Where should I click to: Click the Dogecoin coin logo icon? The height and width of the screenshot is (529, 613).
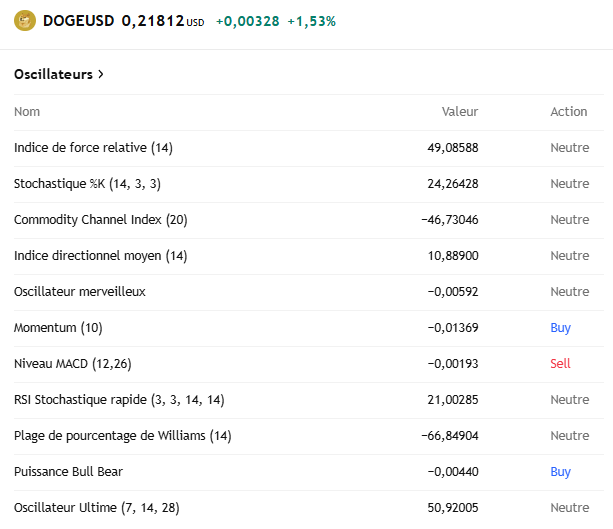pyautogui.click(x=25, y=20)
